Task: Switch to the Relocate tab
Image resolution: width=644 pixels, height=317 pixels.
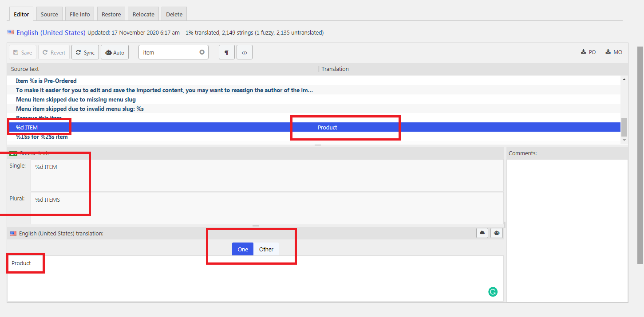Action: point(143,14)
